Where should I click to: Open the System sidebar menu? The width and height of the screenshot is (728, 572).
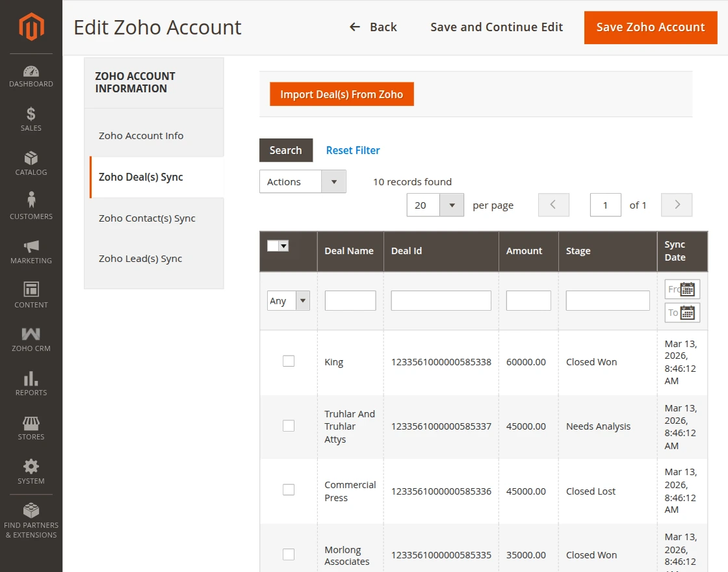[31, 472]
